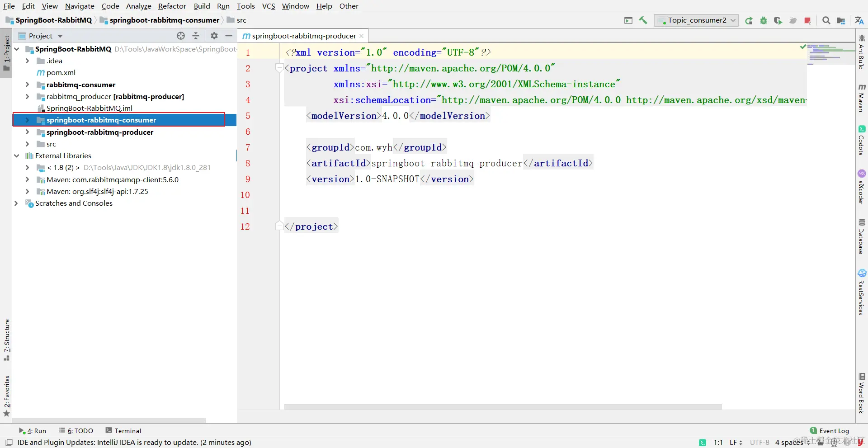Screen dimensions: 868x448
Task: Click SpringBoot-RabbitMQ breadcrumb
Action: tap(49, 20)
